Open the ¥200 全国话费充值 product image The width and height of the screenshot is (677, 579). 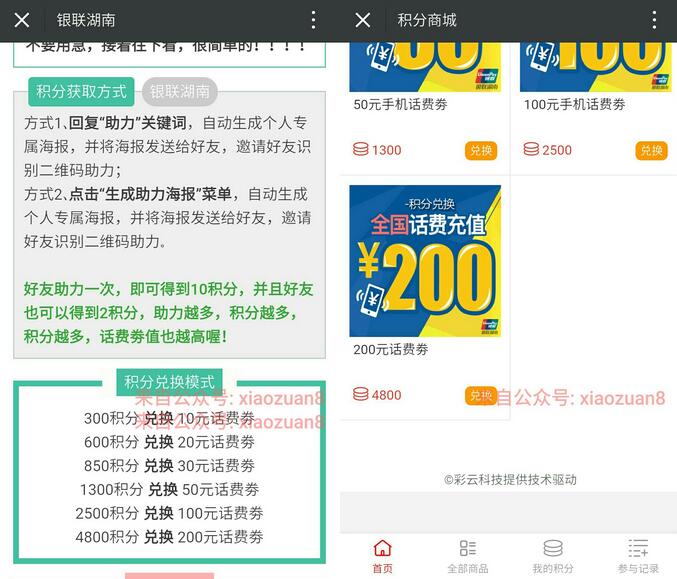[x=425, y=261]
